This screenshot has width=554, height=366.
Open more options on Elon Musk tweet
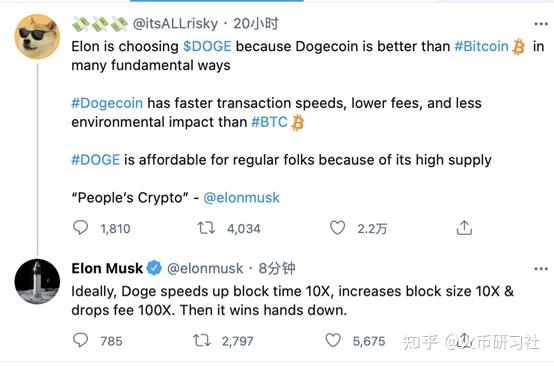(x=541, y=269)
